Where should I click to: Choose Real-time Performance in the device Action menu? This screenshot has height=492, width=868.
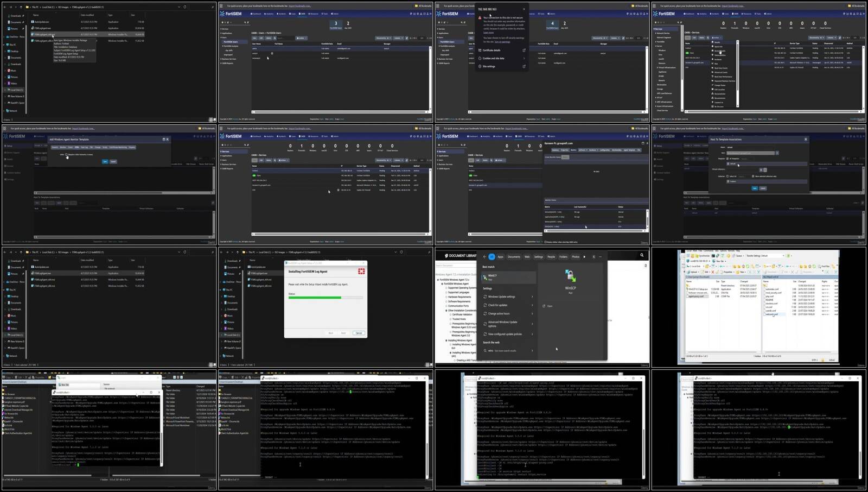(x=723, y=77)
